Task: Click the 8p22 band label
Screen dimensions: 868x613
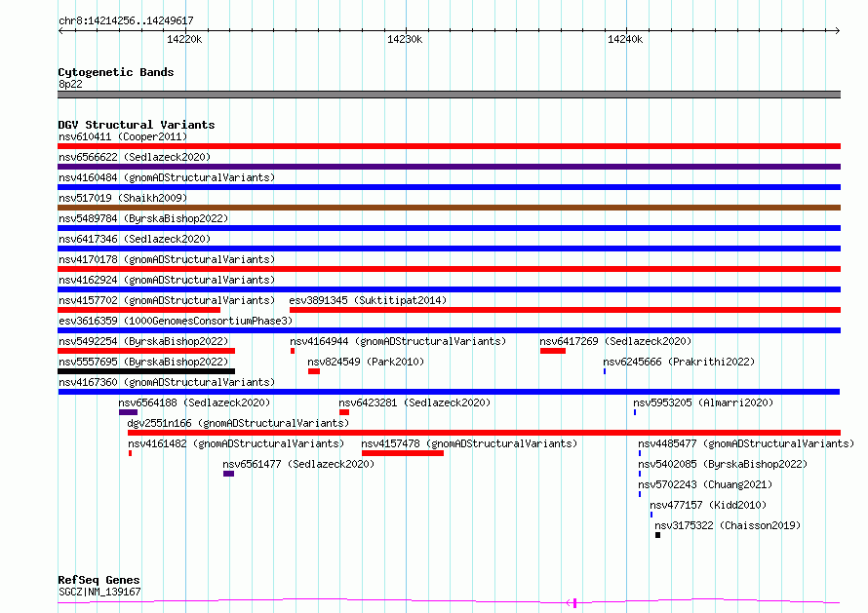Action: (x=70, y=84)
